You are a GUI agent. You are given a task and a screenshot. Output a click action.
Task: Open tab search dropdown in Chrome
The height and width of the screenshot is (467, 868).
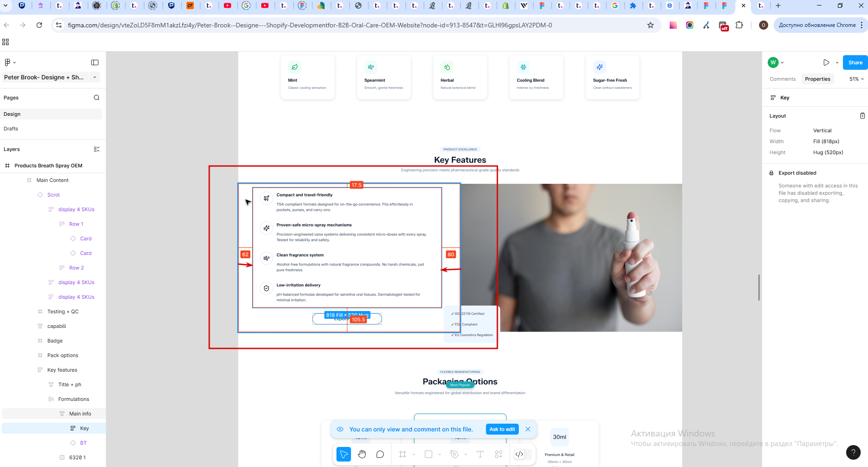5,5
